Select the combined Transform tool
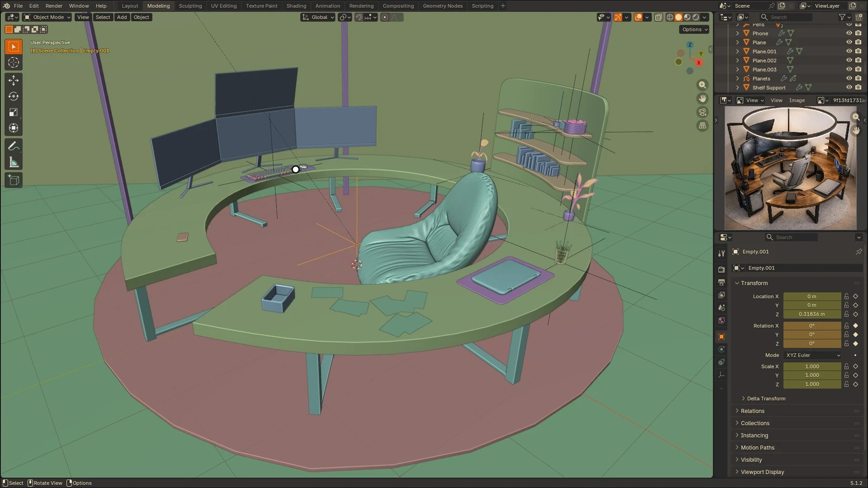Viewport: 868px width, 488px height. click(14, 129)
